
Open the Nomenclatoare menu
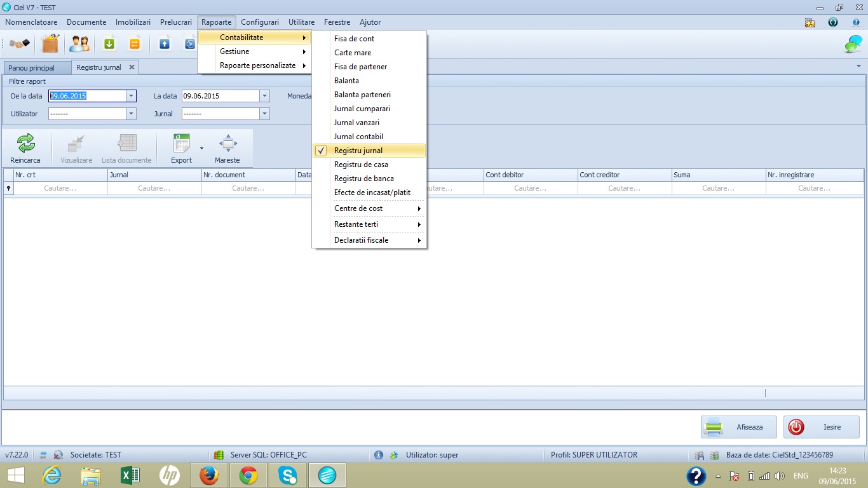[32, 22]
